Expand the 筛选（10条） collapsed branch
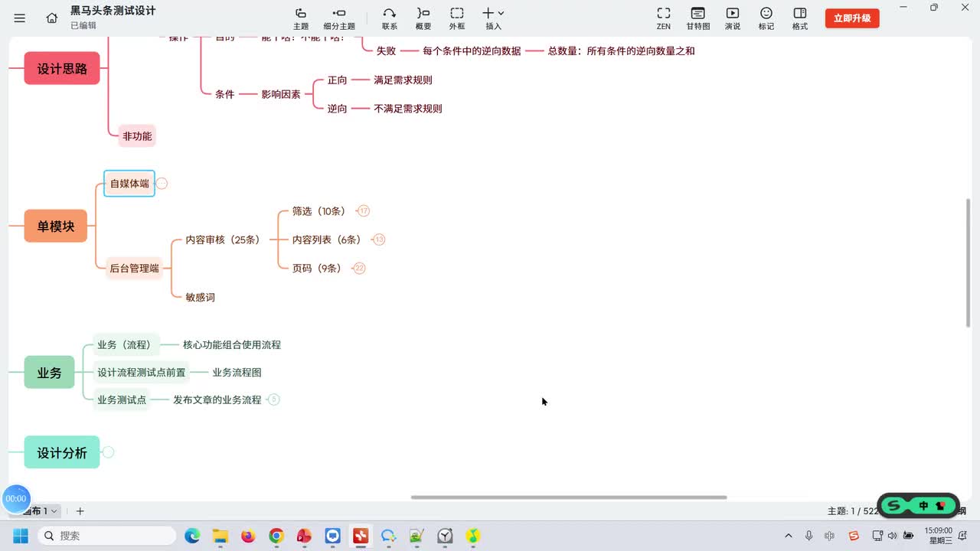 pos(364,211)
